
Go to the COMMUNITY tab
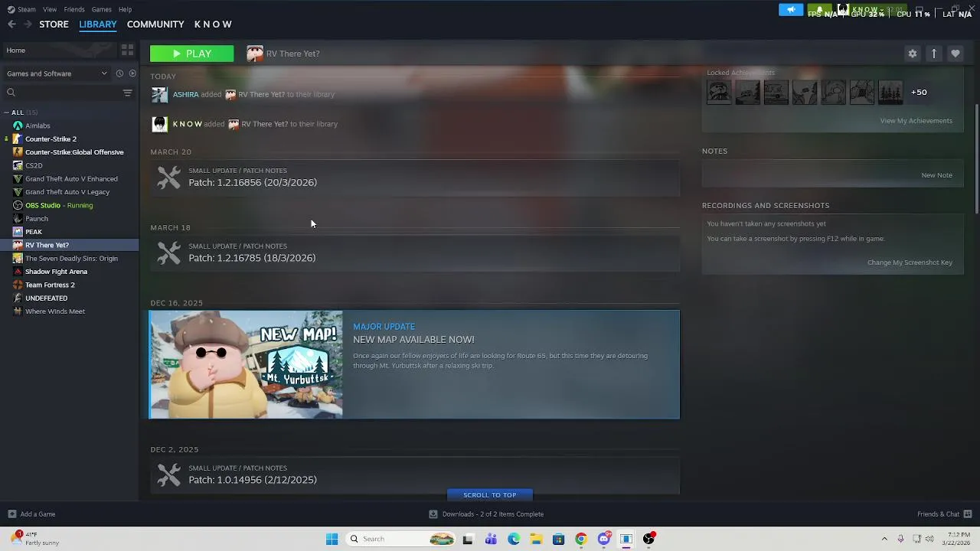tap(155, 24)
